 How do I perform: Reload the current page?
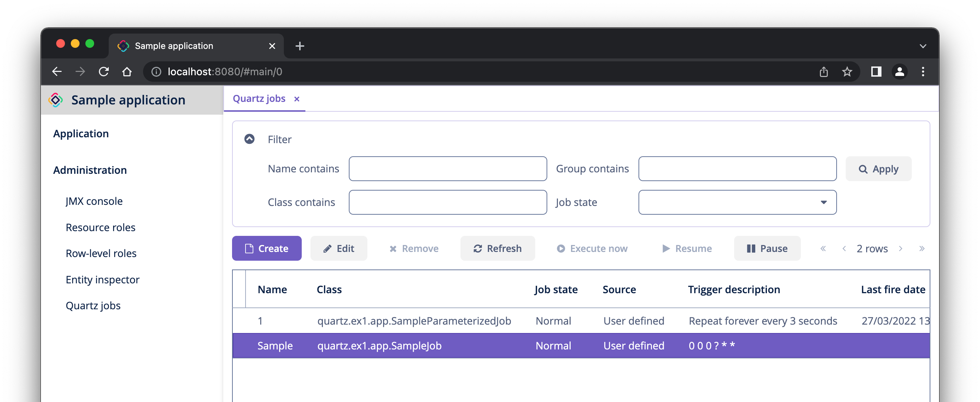pos(104,72)
